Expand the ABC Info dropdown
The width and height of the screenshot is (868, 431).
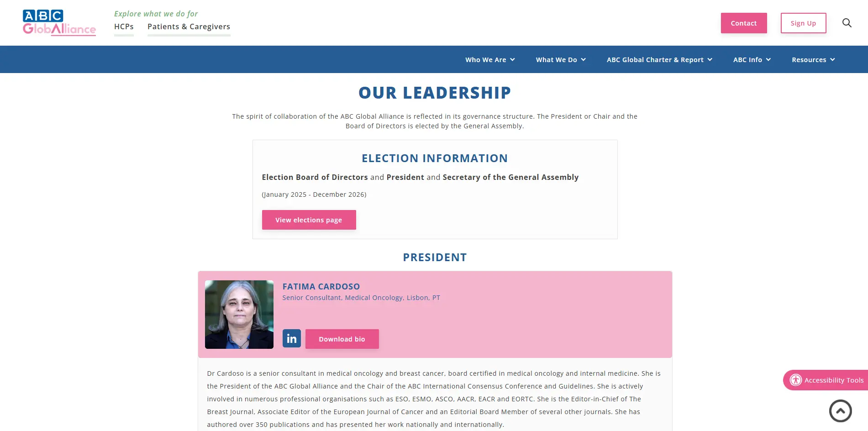tap(752, 60)
